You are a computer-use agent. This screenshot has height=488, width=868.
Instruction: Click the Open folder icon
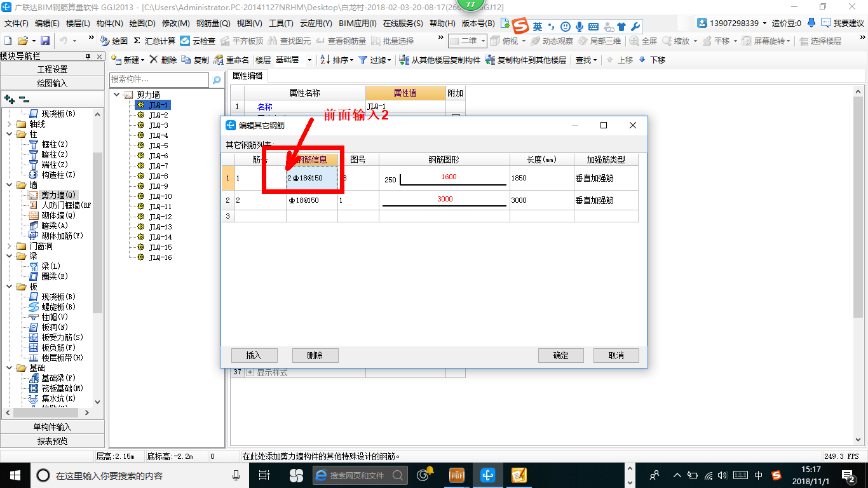click(23, 41)
